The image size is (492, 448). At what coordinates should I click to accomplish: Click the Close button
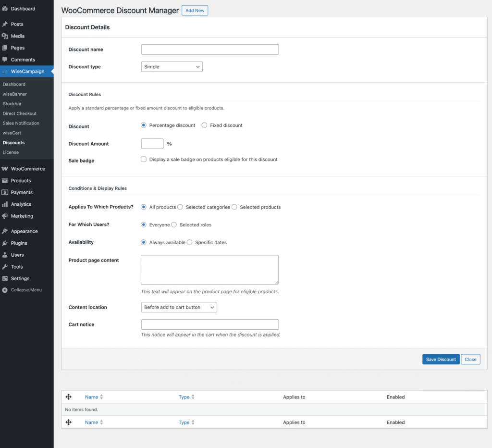(470, 360)
